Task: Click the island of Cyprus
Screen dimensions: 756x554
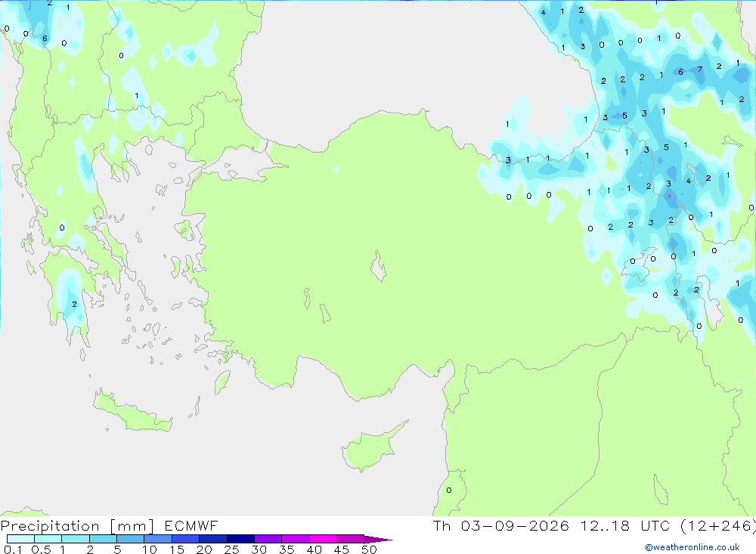Action: pos(371,447)
